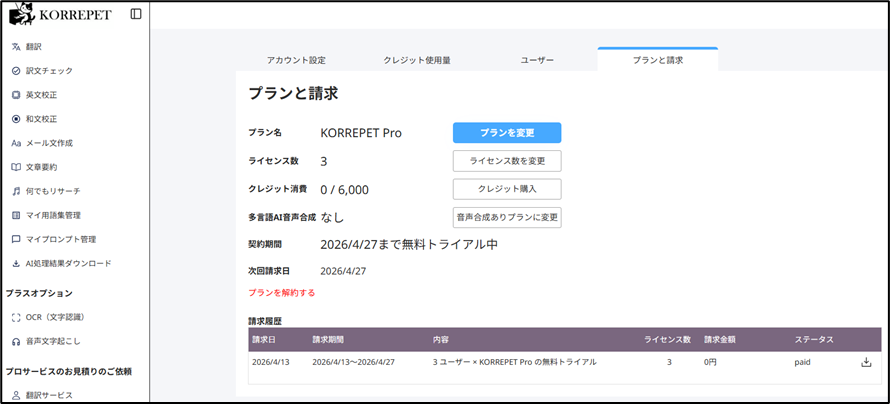Open マイ用語集管理 glossary manager

coord(53,215)
